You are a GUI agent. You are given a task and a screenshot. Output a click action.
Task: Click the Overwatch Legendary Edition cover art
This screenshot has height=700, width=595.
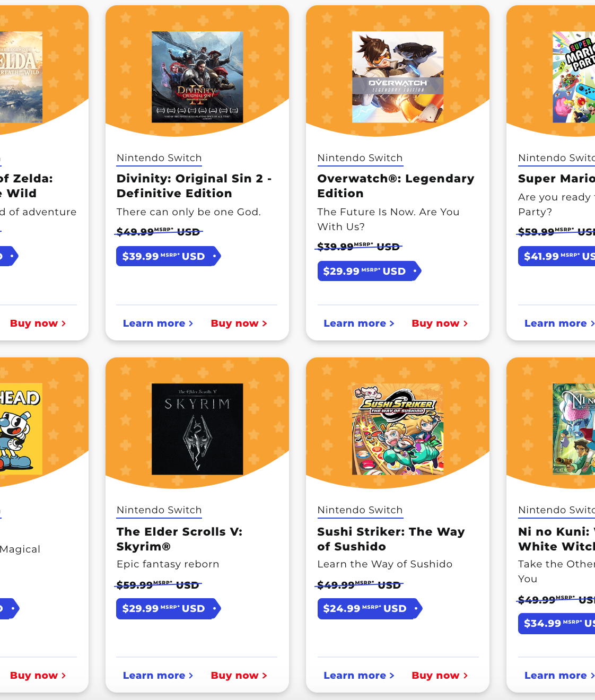398,77
